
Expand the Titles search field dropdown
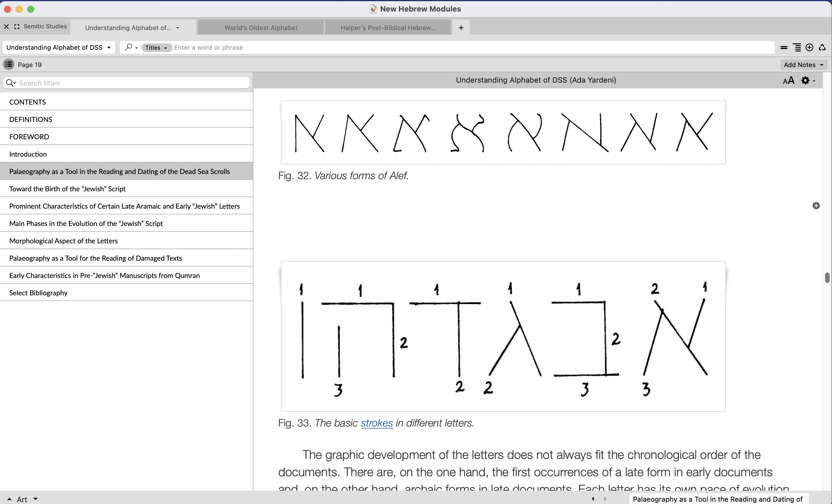[156, 48]
